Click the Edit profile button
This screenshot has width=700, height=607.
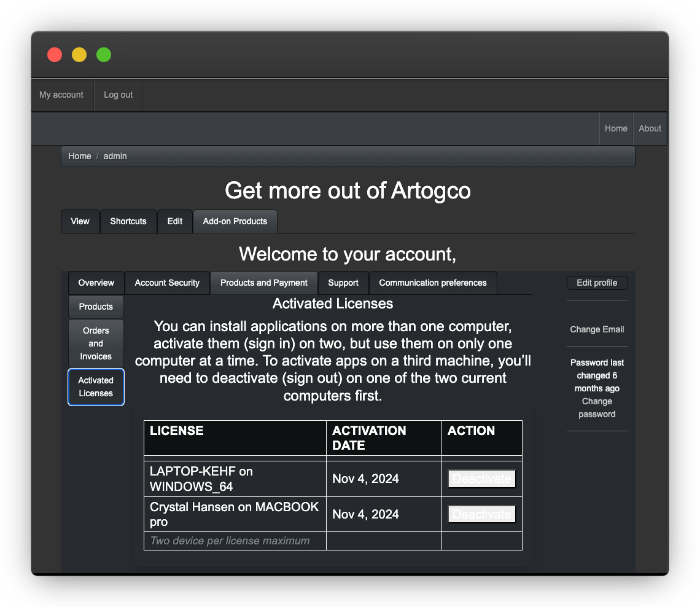point(597,283)
